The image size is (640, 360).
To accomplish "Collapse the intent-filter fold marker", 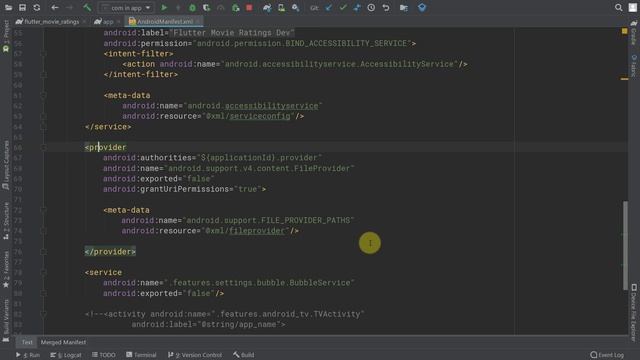I will [43, 54].
